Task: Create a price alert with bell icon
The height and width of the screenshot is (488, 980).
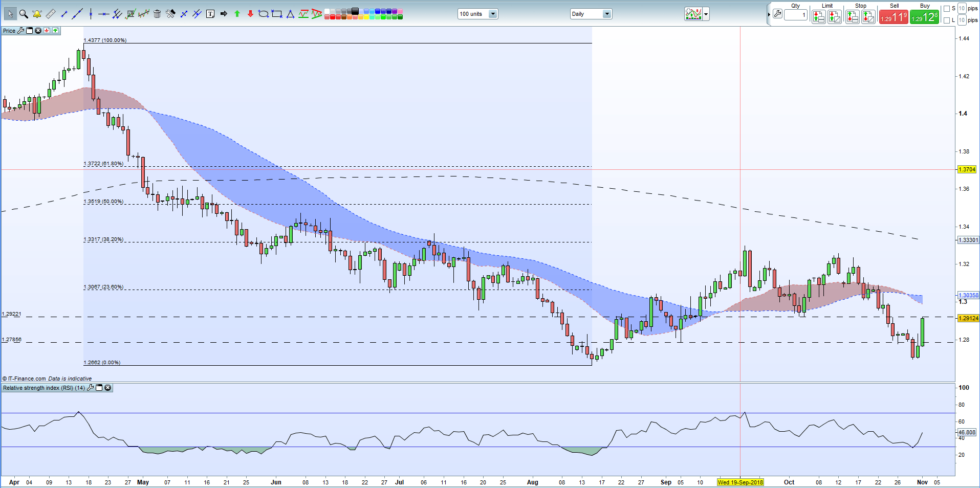Action: (37, 14)
